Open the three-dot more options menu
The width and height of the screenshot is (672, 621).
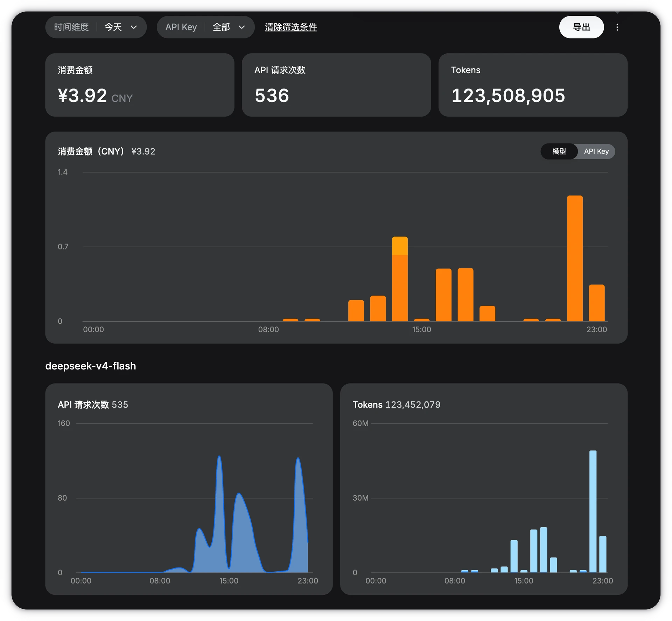(x=617, y=27)
